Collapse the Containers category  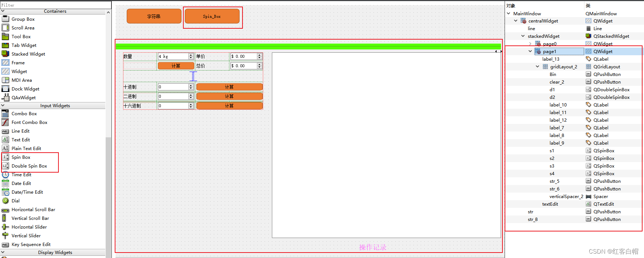click(x=3, y=11)
